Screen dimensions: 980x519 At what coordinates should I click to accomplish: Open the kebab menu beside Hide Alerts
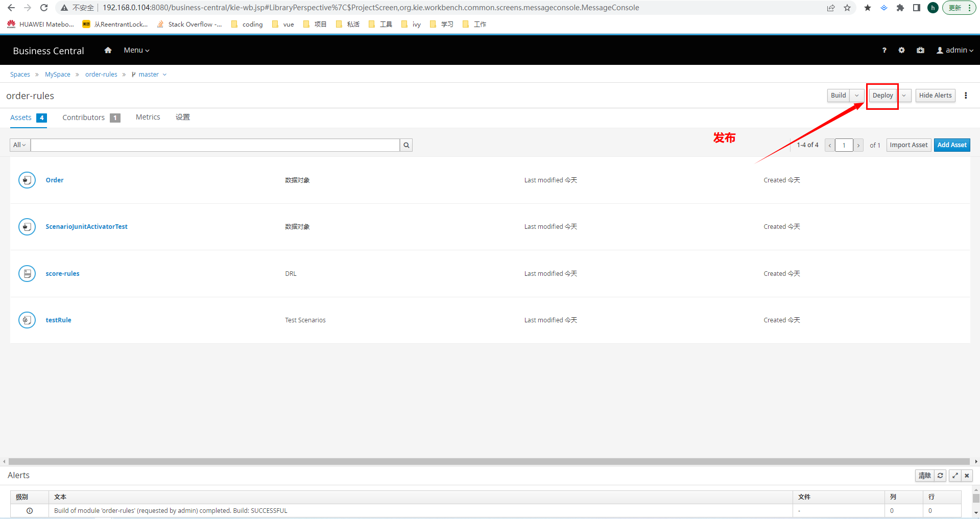[965, 96]
